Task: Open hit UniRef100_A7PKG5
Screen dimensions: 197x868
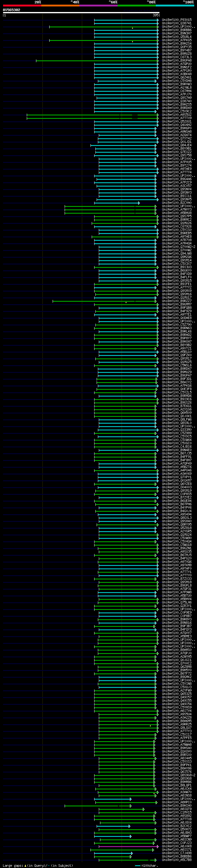Action: click(177, 40)
